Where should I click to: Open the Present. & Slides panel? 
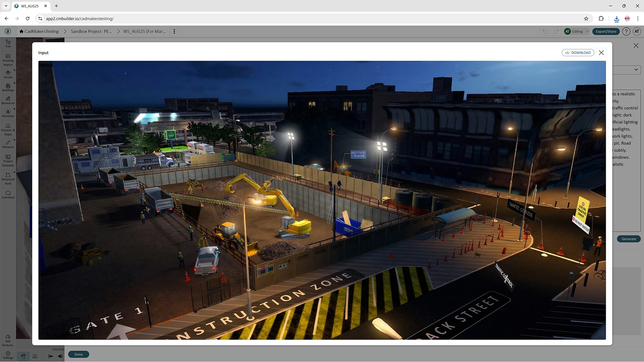coord(8,130)
